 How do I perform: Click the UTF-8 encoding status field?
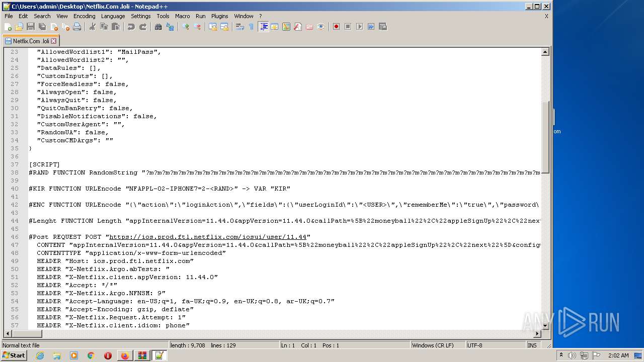pyautogui.click(x=496, y=345)
